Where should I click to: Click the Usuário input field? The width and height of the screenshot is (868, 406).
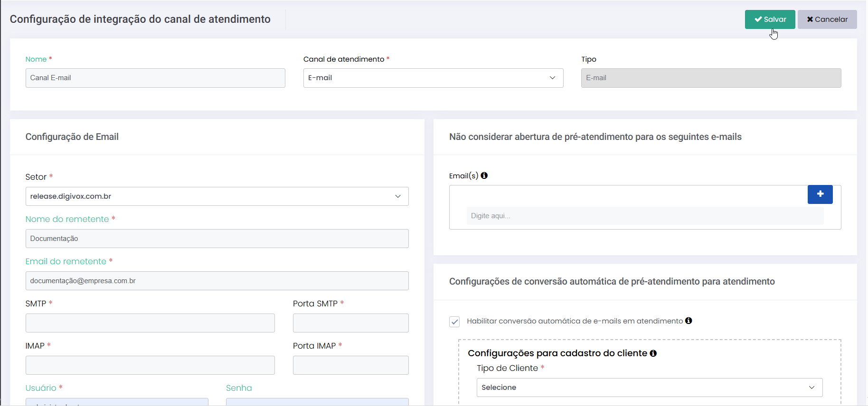(117, 402)
